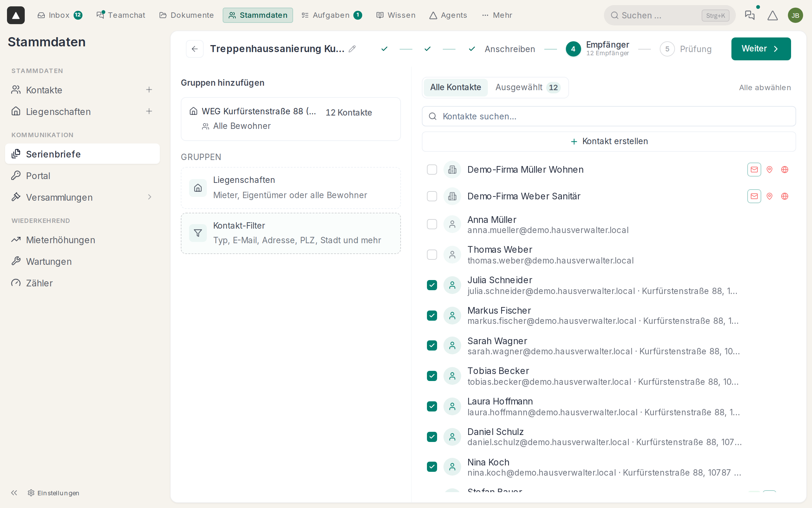
Task: Jump to step 5 Prüfung
Action: 685,49
